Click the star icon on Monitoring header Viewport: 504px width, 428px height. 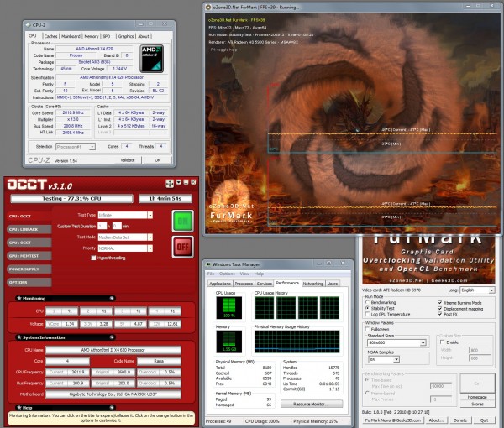click(19, 298)
